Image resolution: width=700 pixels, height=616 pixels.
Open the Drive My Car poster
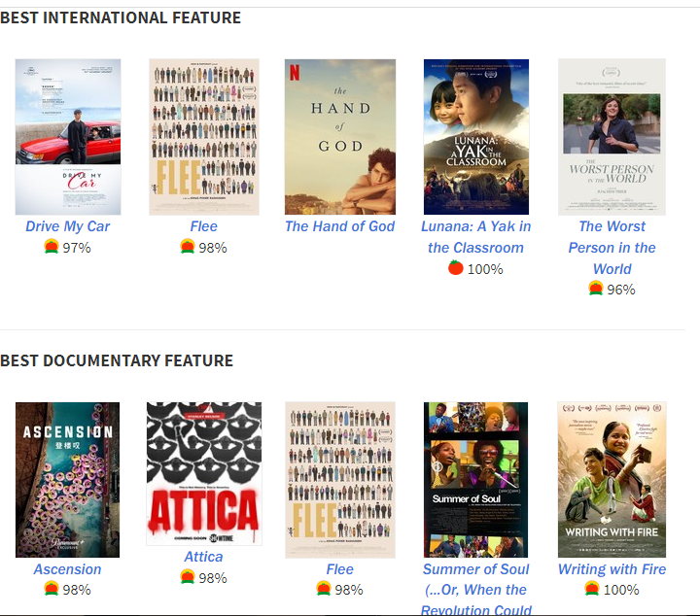pos(68,137)
